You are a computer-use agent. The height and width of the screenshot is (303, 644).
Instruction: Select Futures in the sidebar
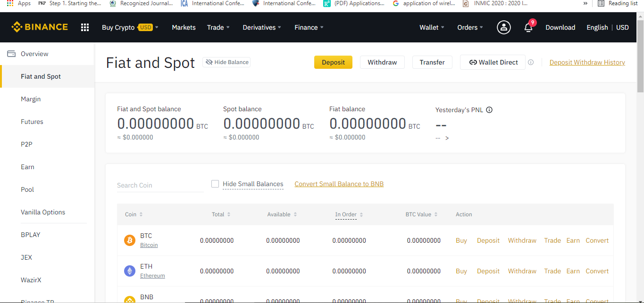click(x=47, y=122)
